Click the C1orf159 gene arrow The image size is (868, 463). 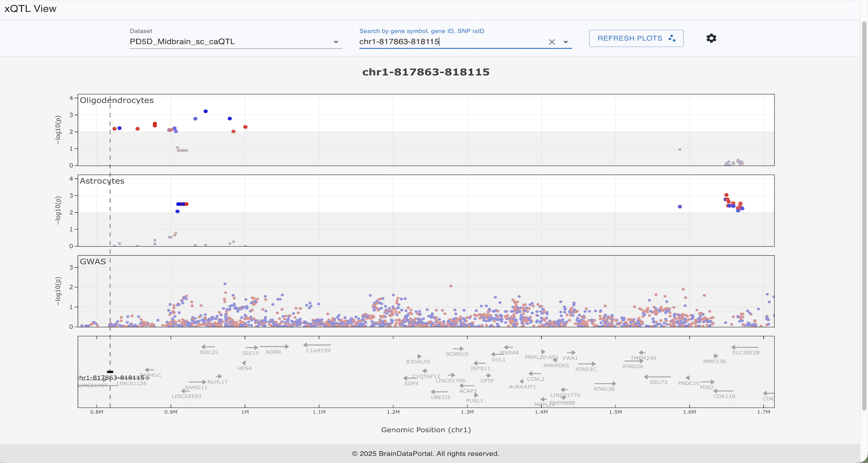317,345
